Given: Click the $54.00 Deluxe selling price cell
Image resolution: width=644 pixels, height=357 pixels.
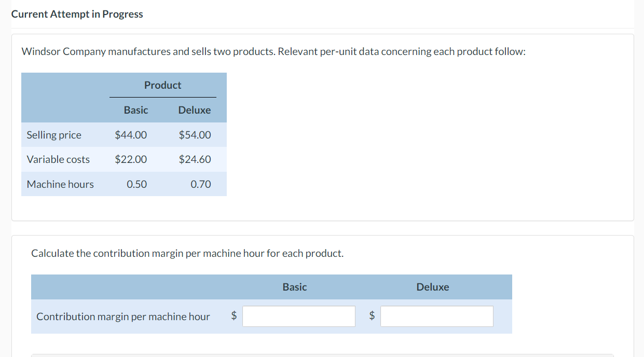Looking at the screenshot, I should click(x=195, y=135).
